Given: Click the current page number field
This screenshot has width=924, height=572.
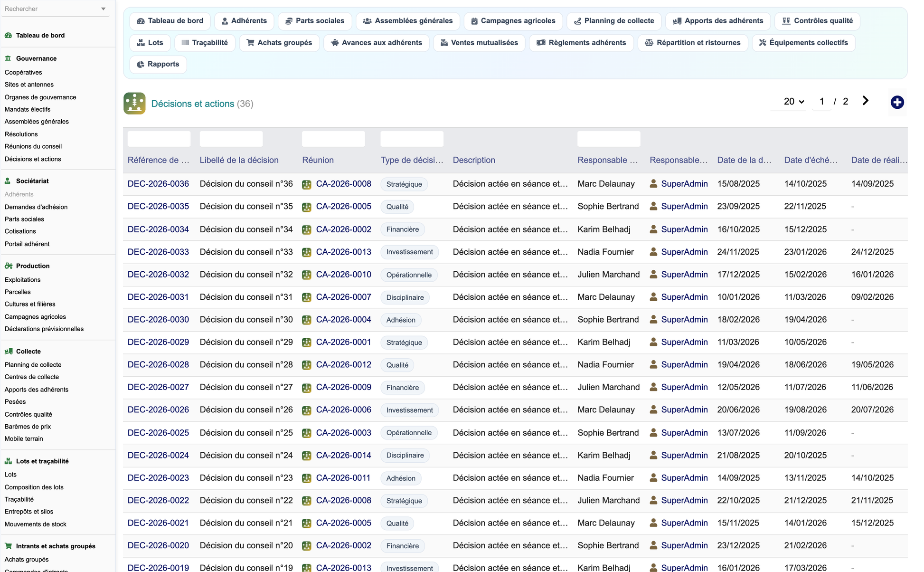Looking at the screenshot, I should click(821, 101).
